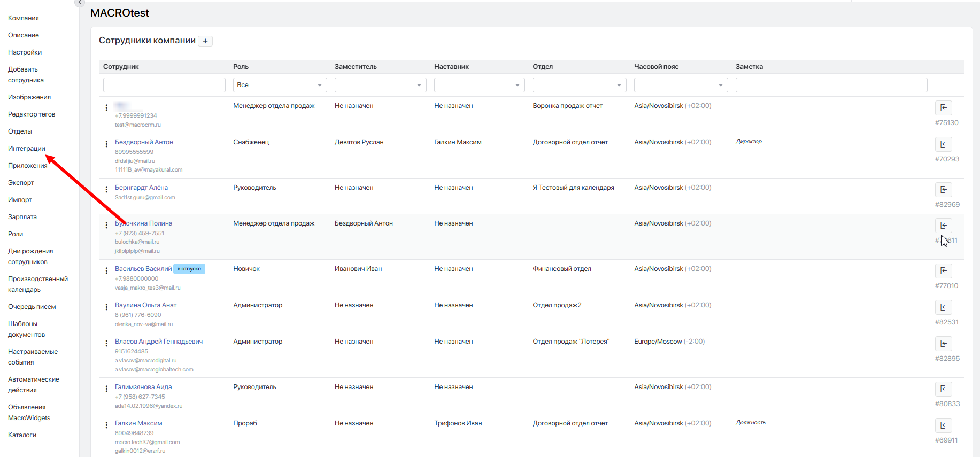Open three-dot menu for Бездворный Антон

click(106, 144)
